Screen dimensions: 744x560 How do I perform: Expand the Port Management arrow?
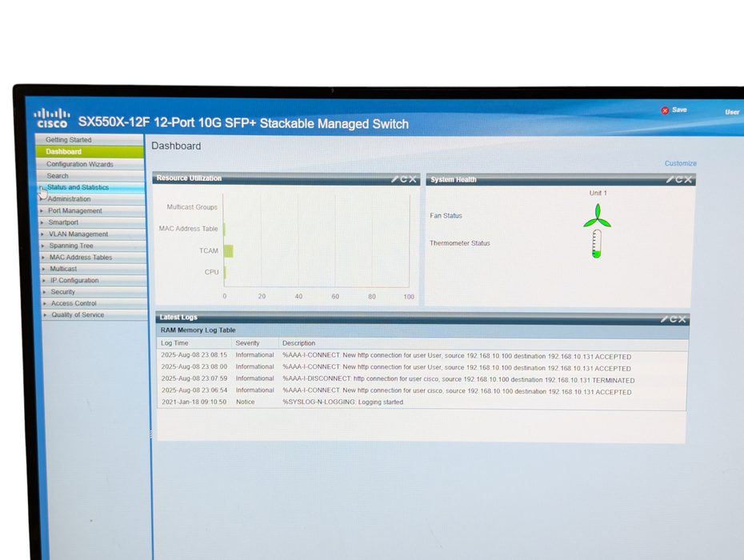(x=42, y=210)
